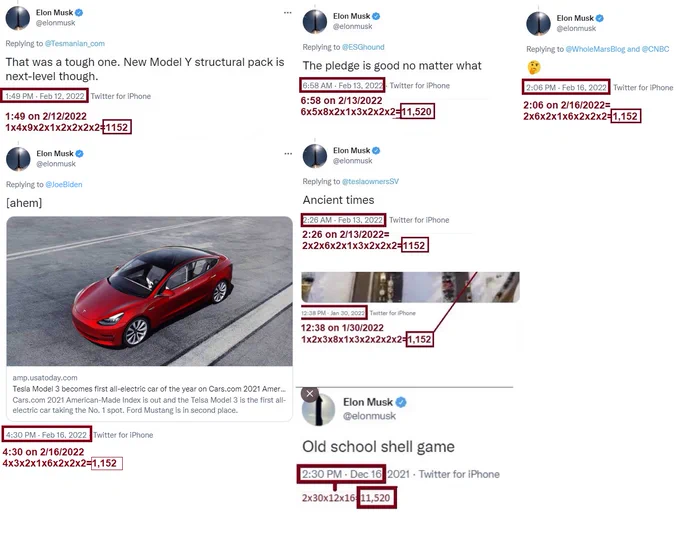This screenshot has height=534, width=680.
Task: Open the three-dot menu on Model Y tweet
Action: (x=288, y=13)
